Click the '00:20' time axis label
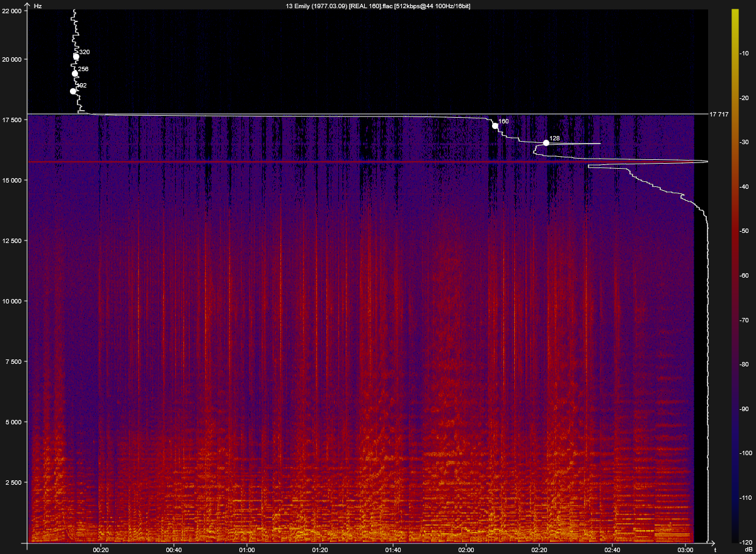The width and height of the screenshot is (756, 554). 101,549
